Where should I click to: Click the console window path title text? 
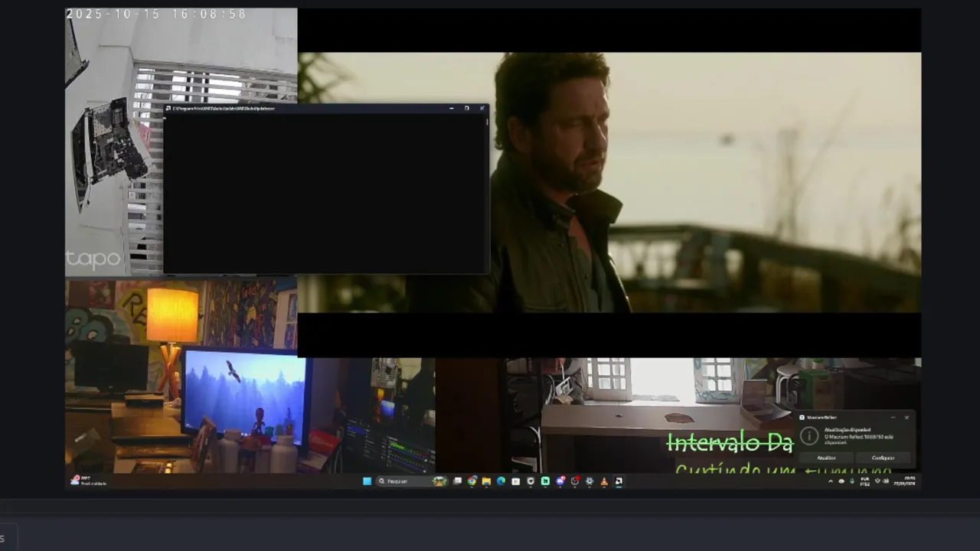(224, 109)
